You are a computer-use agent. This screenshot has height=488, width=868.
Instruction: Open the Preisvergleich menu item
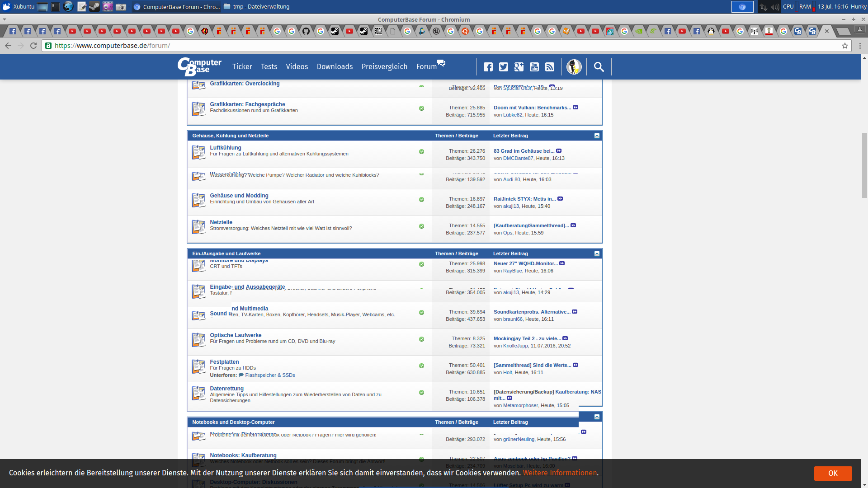pos(384,67)
